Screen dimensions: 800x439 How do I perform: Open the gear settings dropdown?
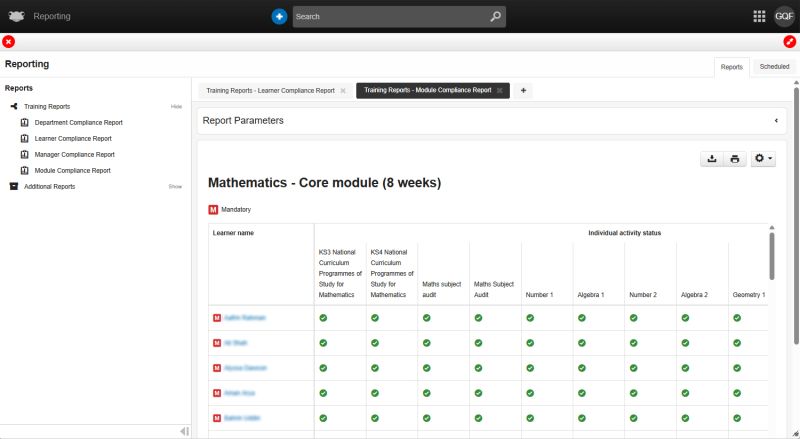[x=762, y=159]
